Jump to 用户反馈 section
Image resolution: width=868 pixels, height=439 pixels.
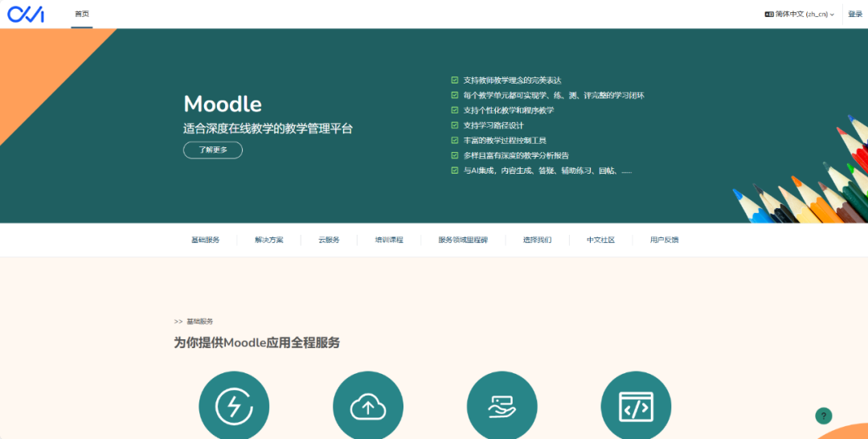tap(665, 240)
